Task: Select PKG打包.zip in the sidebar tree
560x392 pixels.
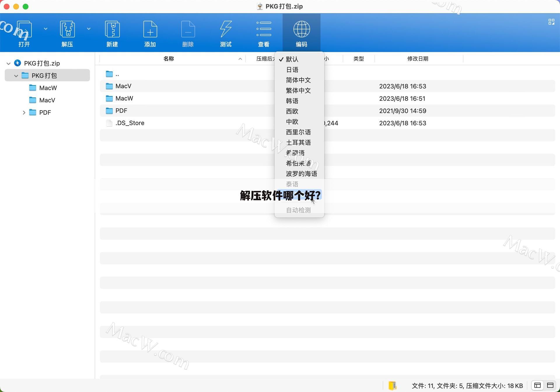Action: (x=42, y=63)
